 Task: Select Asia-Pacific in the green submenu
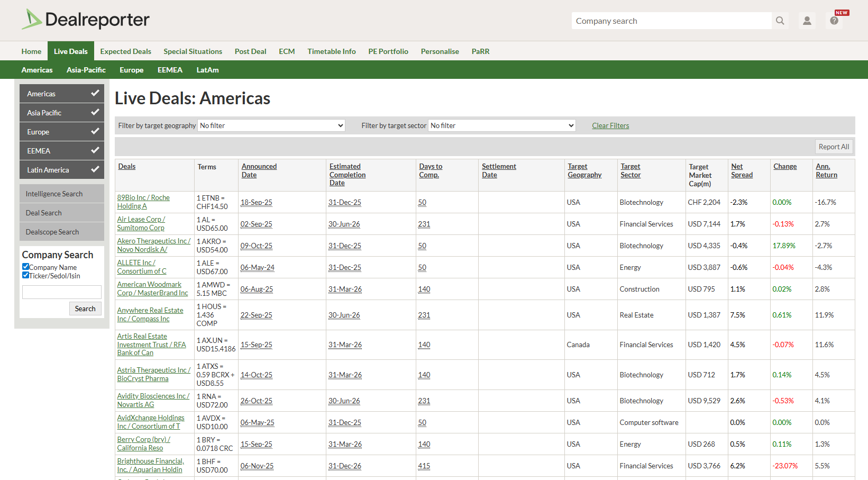coord(86,70)
